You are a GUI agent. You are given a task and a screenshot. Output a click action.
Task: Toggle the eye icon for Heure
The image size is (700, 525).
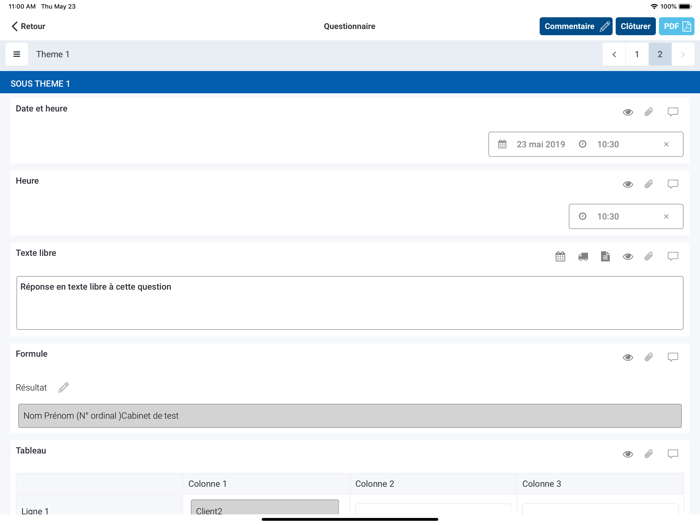(x=628, y=184)
